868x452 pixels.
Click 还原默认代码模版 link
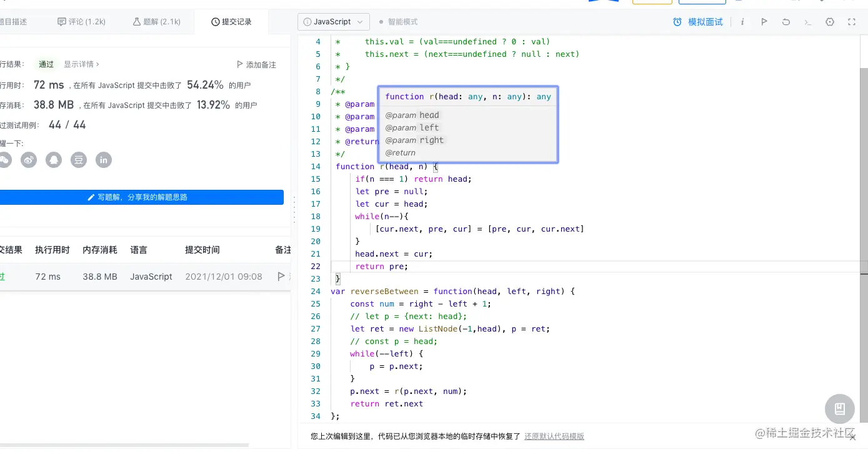click(x=554, y=436)
